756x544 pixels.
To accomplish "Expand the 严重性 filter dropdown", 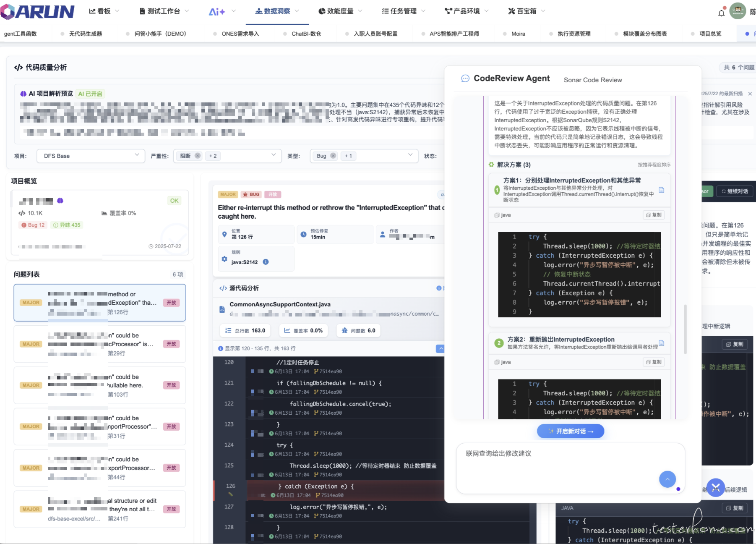I will (x=274, y=155).
